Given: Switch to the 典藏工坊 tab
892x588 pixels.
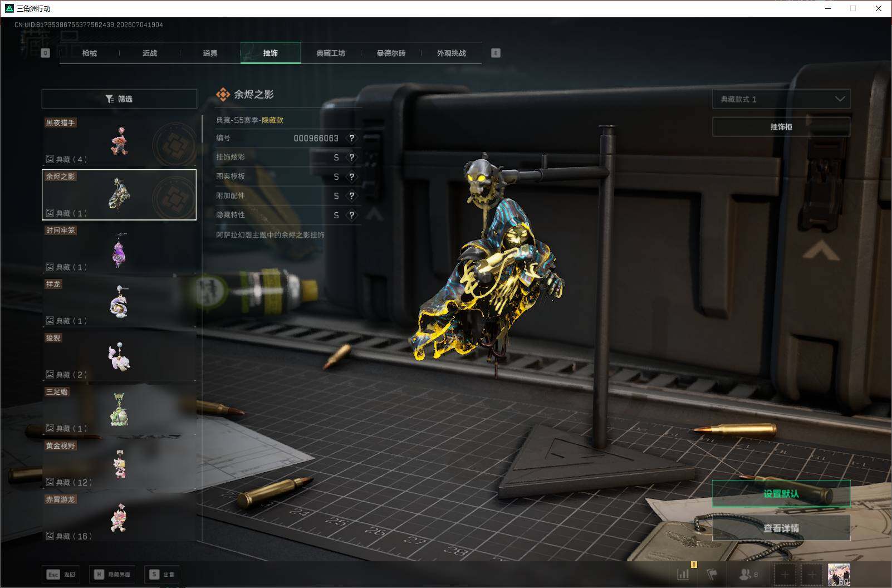Looking at the screenshot, I should pyautogui.click(x=331, y=53).
